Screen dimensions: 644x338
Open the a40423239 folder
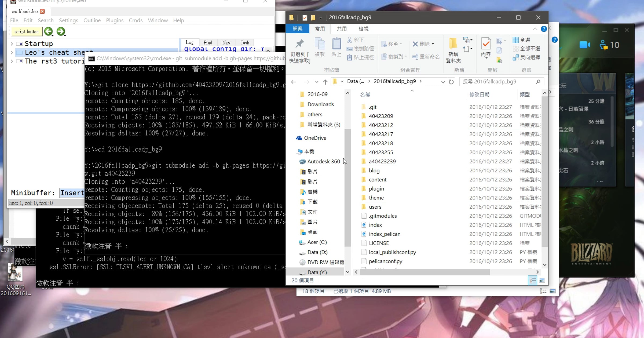point(382,161)
